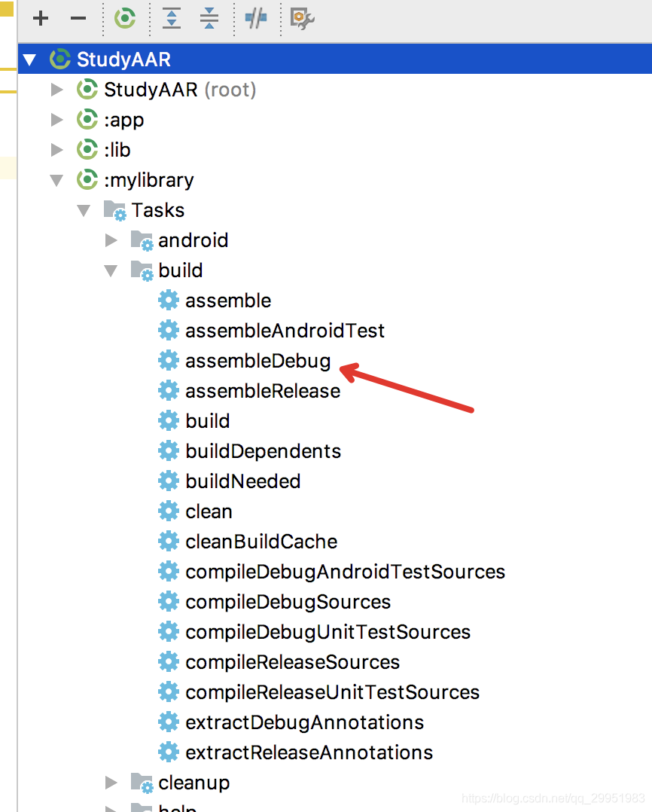Expand the cleanup task group
The height and width of the screenshot is (812, 652).
point(111,783)
